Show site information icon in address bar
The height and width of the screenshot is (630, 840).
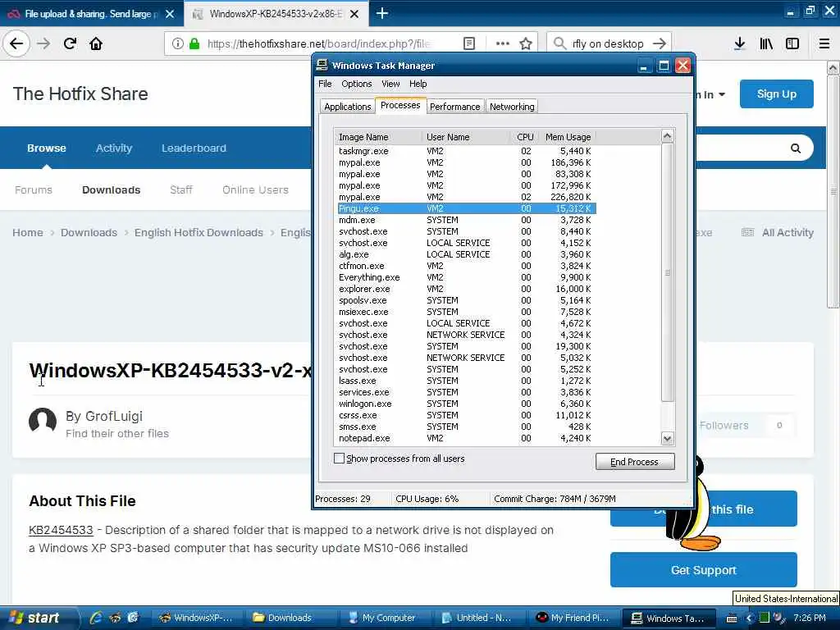pos(178,43)
